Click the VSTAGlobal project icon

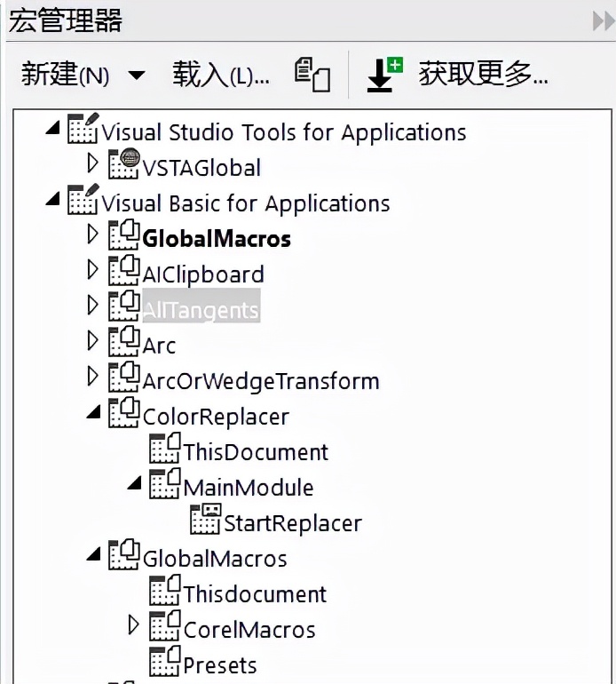pyautogui.click(x=124, y=163)
